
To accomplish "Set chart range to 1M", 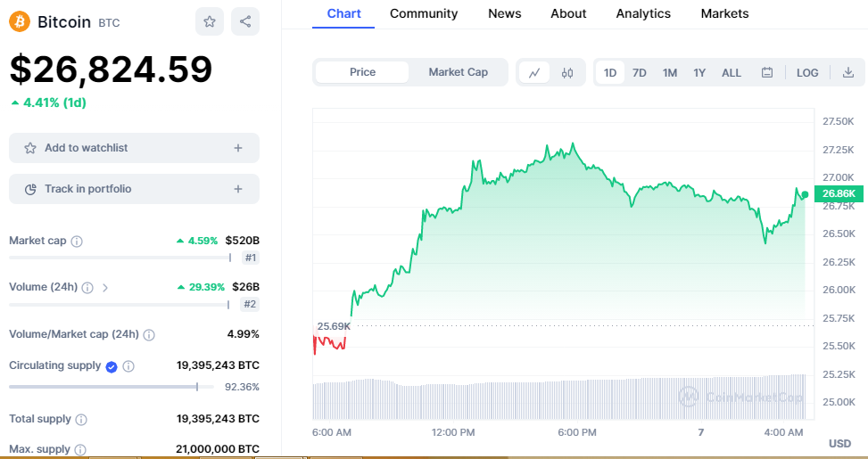I will [670, 72].
